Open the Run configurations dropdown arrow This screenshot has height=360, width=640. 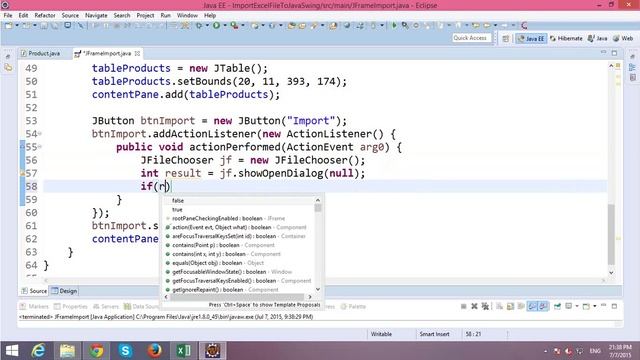click(225, 25)
